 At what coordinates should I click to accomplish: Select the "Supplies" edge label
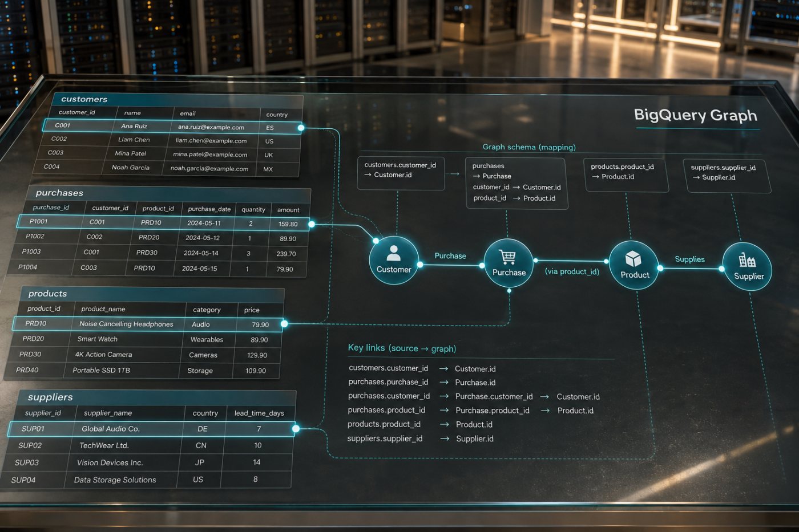point(690,259)
